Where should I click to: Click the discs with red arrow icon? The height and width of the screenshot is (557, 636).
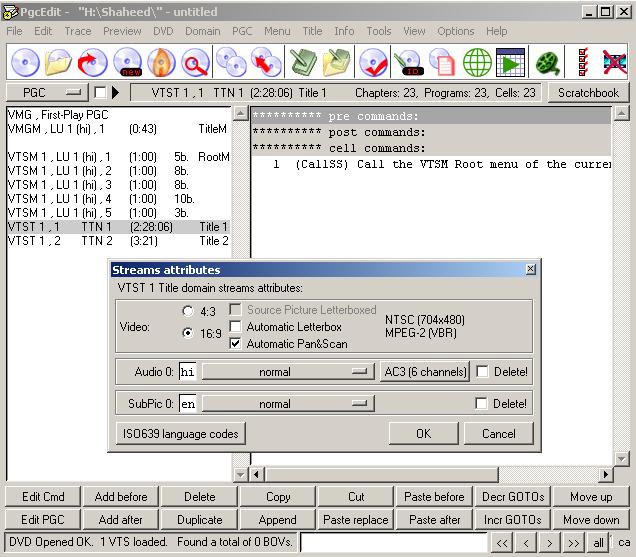click(x=266, y=62)
